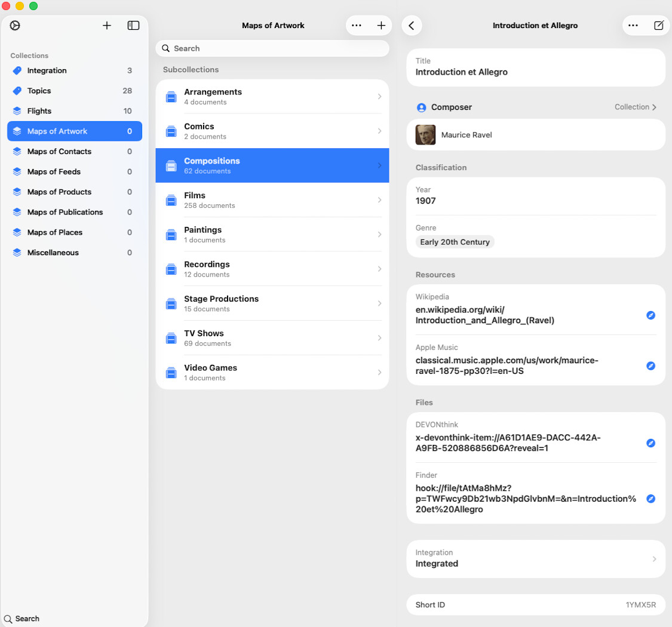Open the Composer Collection link

pyautogui.click(x=636, y=107)
